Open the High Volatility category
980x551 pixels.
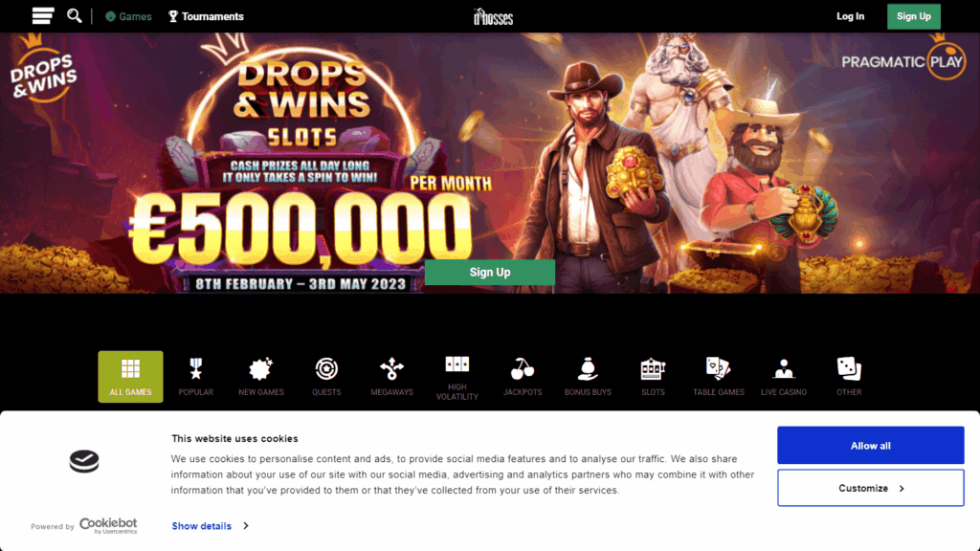click(x=457, y=377)
